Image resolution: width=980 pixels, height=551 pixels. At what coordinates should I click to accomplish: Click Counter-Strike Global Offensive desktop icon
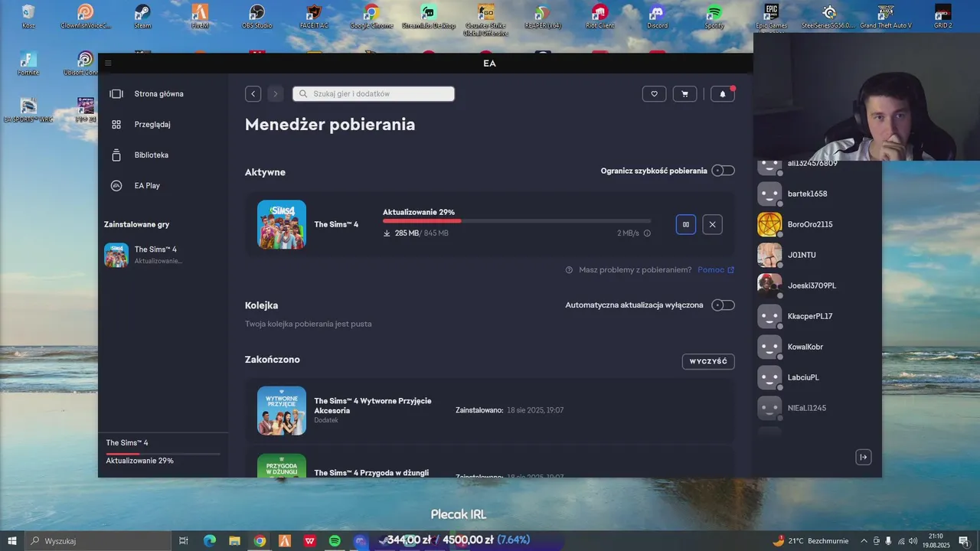pyautogui.click(x=485, y=19)
